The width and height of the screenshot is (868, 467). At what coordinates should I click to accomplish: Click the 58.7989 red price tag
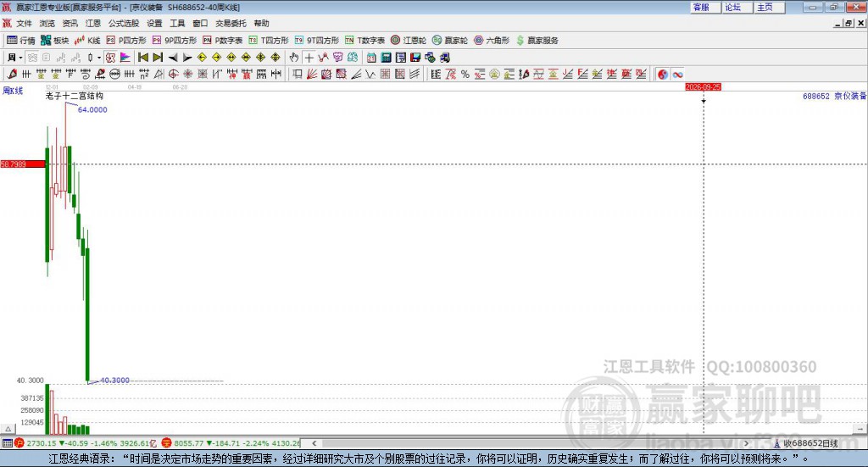coord(23,164)
